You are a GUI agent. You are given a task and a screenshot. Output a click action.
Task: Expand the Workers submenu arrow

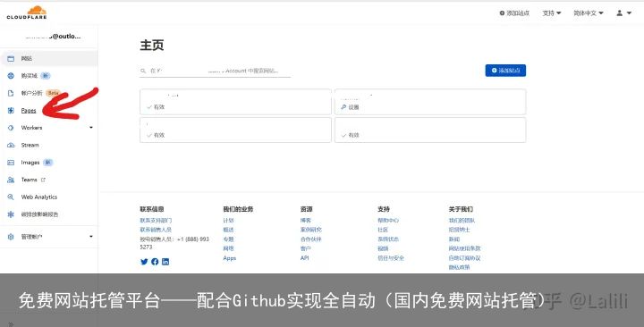click(91, 128)
